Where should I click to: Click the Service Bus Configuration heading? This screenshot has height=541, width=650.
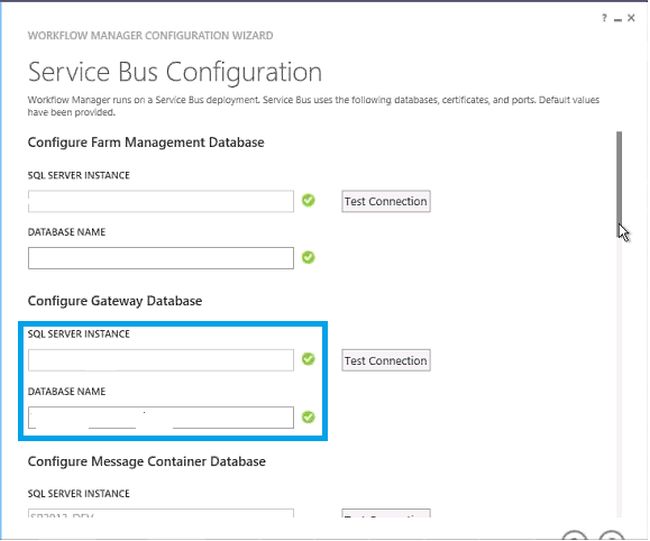[175, 72]
